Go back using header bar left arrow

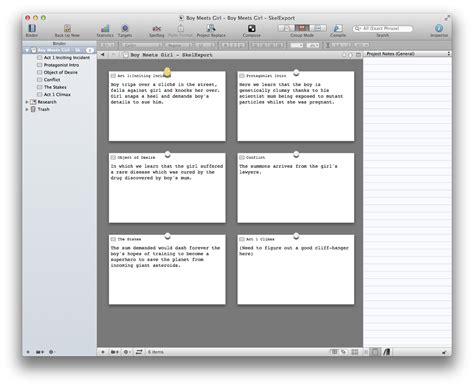[103, 55]
